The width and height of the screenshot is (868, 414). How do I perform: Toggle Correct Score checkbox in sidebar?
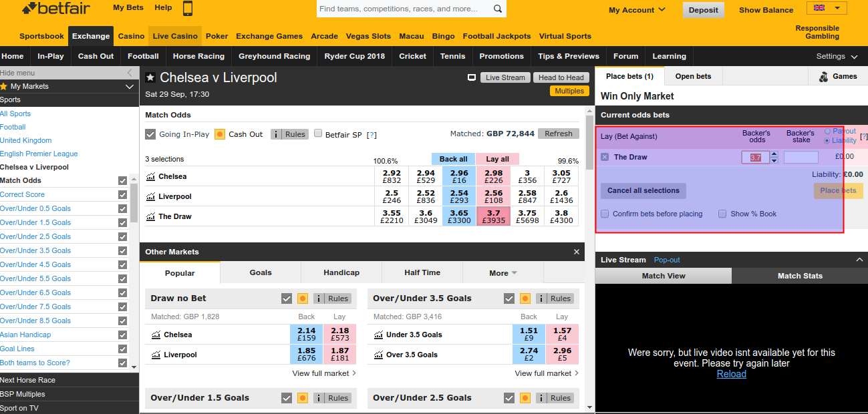click(x=122, y=194)
